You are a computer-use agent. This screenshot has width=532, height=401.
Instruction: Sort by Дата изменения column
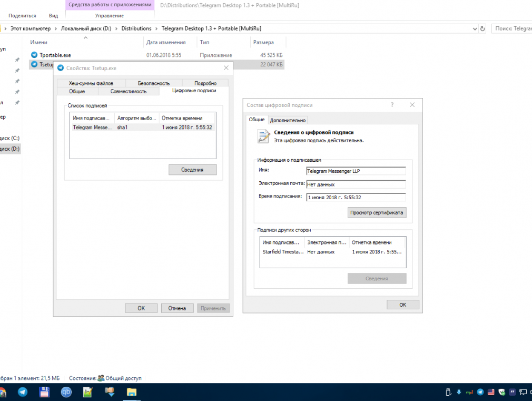[170, 42]
